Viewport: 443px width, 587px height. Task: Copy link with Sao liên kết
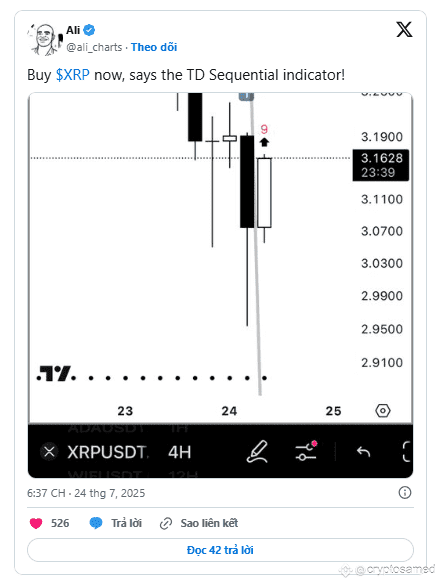tap(209, 523)
